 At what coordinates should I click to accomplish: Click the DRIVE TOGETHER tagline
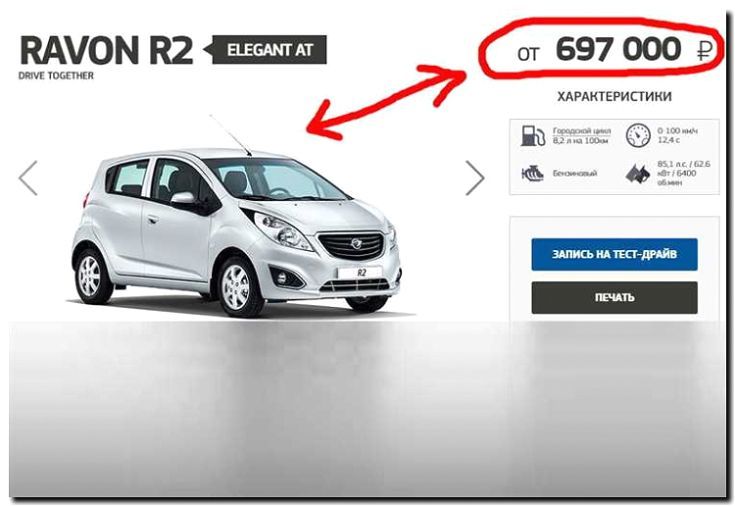[56, 76]
